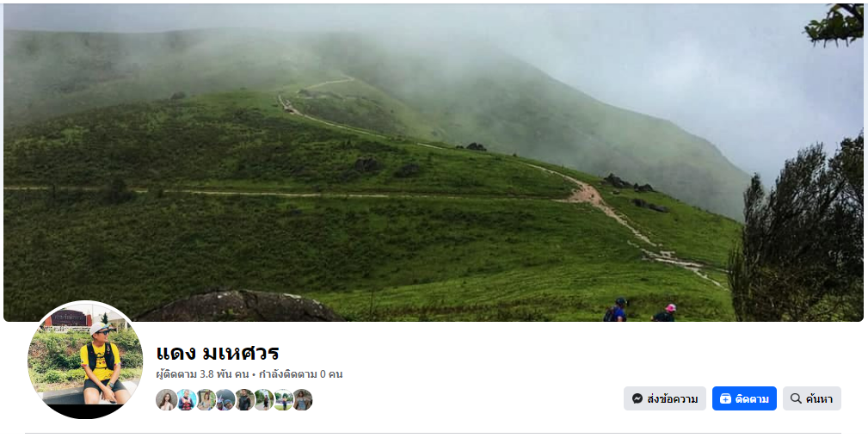Click the seventh follower avatar with green park background
Screen dimensions: 868x438
[x=283, y=400]
